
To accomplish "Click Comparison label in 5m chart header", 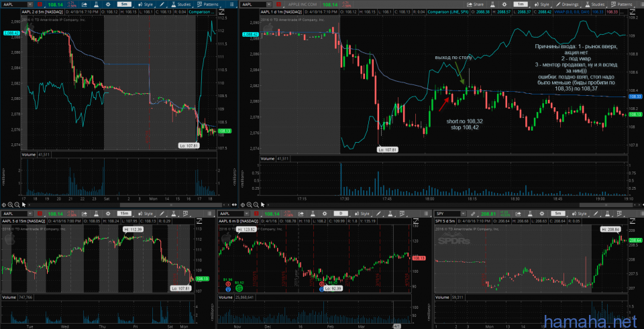I will coord(202,12).
